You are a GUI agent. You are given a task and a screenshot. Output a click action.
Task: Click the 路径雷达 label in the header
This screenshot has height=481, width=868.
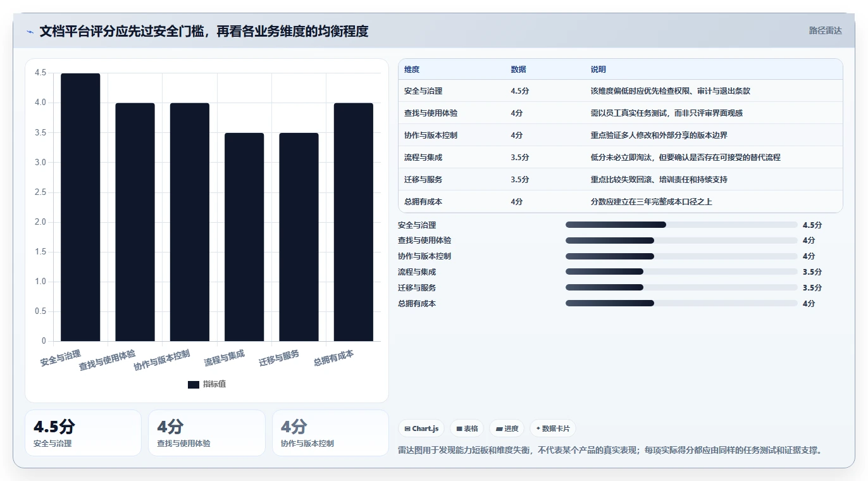tap(826, 30)
